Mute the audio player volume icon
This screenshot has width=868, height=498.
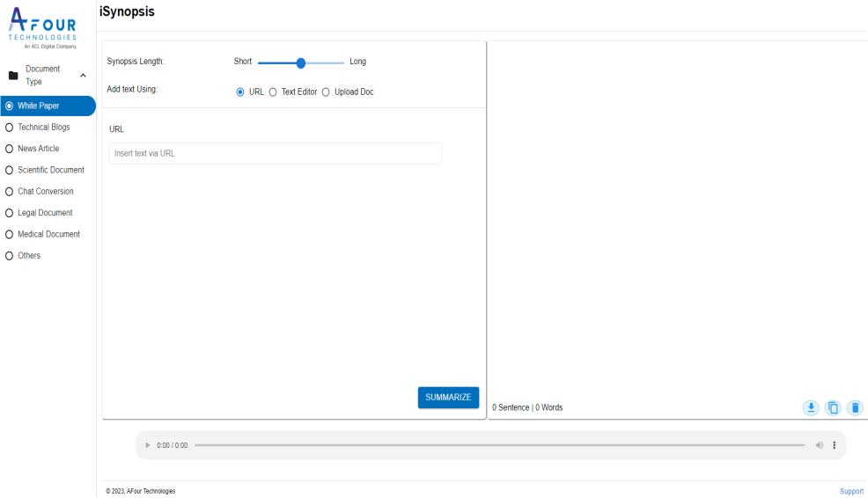click(x=820, y=445)
